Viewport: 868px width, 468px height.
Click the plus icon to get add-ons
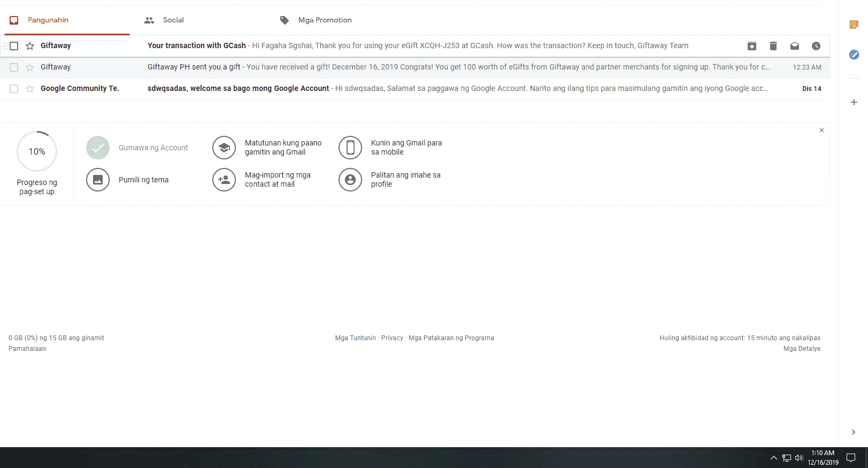[854, 102]
